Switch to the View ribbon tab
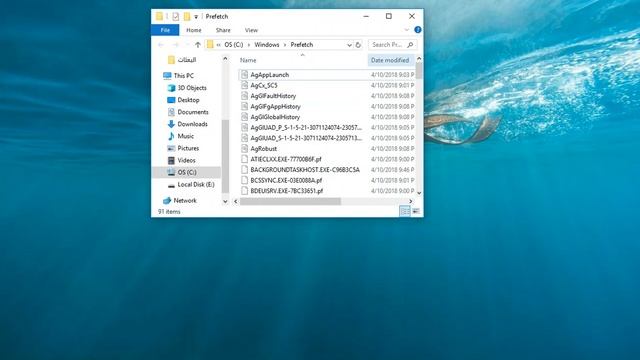This screenshot has width=640, height=360. coord(251,30)
